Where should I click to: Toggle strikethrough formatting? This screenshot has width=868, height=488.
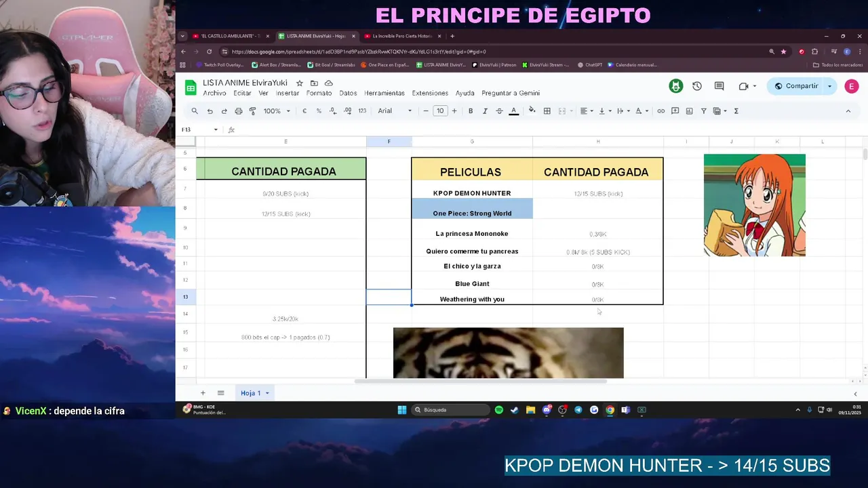[499, 111]
